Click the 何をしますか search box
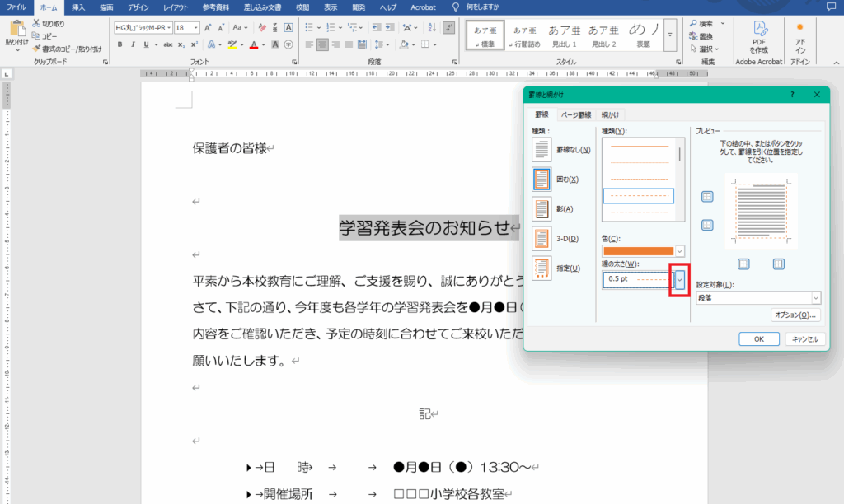 pyautogui.click(x=482, y=7)
